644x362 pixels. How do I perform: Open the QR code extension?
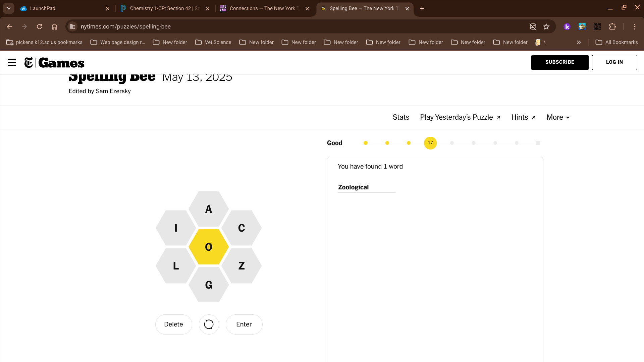pos(597,26)
